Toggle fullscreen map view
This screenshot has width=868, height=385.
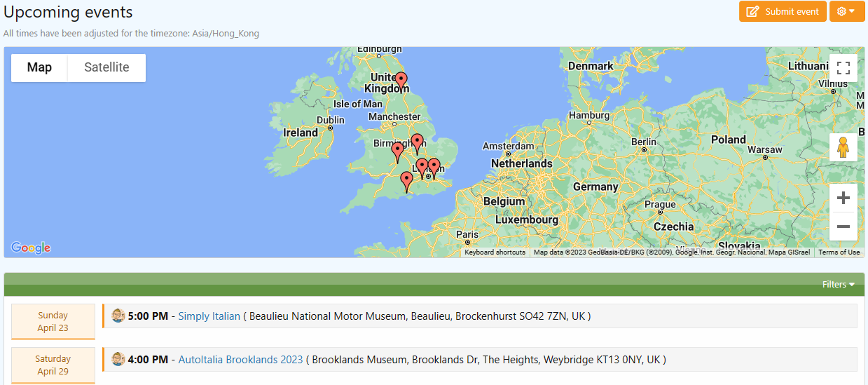(843, 68)
